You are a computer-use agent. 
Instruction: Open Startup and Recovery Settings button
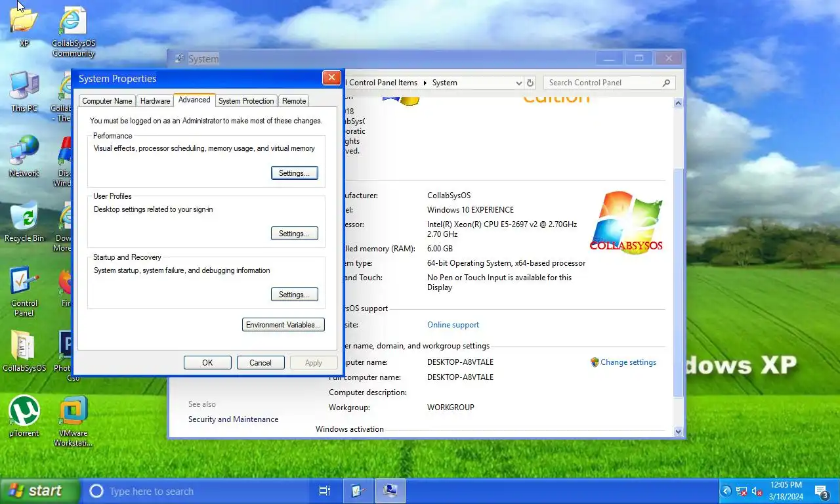pos(295,295)
